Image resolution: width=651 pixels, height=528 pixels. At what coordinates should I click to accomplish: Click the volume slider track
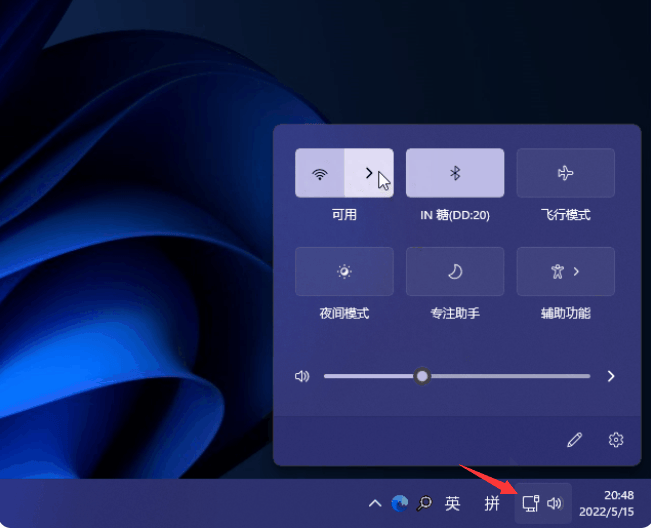point(500,376)
